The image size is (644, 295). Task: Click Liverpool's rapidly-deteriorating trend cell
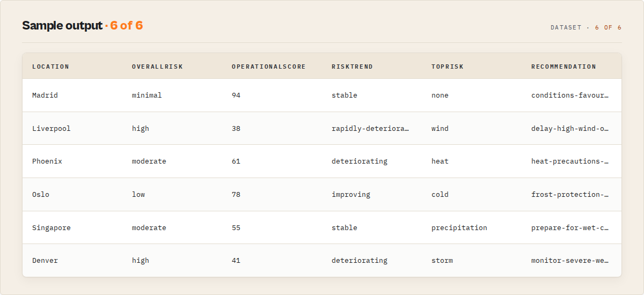point(370,129)
